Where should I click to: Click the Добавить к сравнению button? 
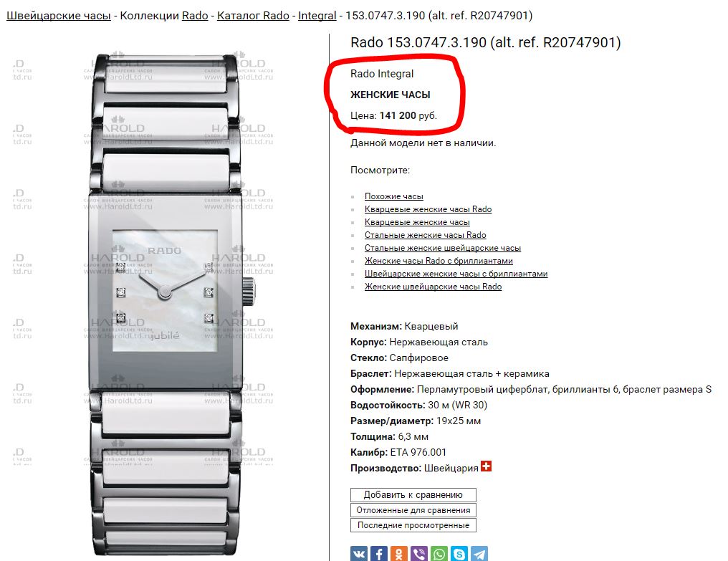[413, 495]
